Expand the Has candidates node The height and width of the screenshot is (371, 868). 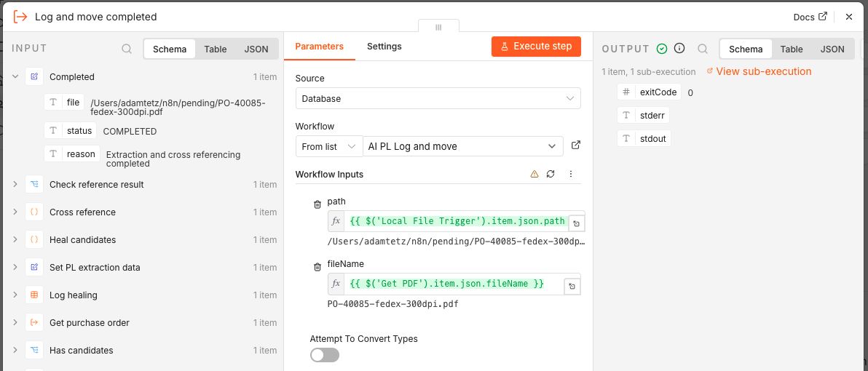[x=15, y=350]
